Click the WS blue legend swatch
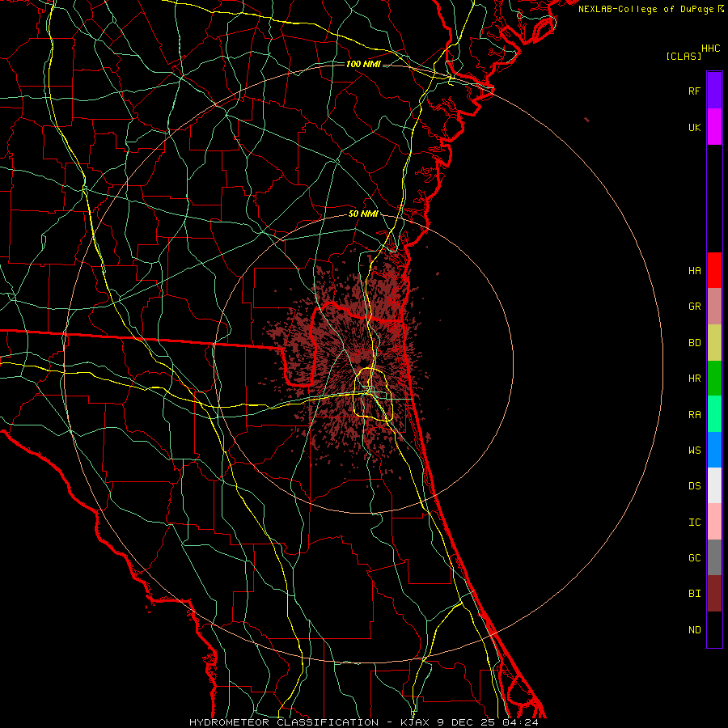Screen dimensions: 728x728 (714, 450)
